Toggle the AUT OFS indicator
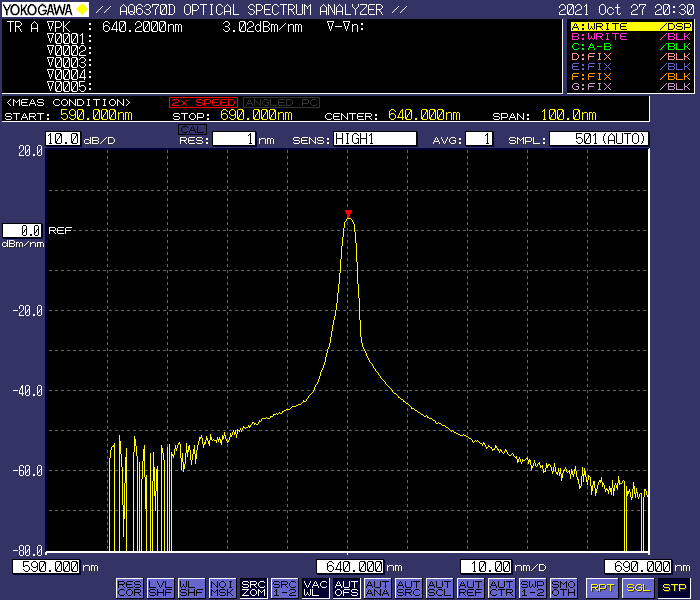This screenshot has height=600, width=700. coord(346,588)
